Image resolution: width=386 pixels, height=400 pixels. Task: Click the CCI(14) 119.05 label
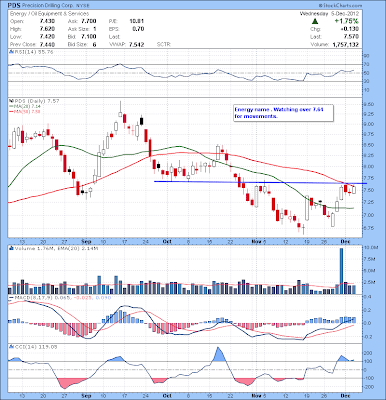pyautogui.click(x=35, y=347)
